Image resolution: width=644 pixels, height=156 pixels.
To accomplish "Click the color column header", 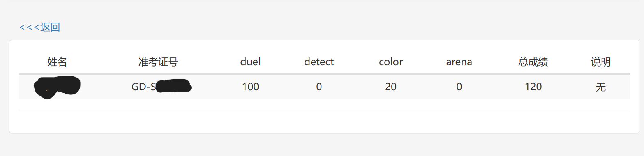I will pyautogui.click(x=391, y=62).
